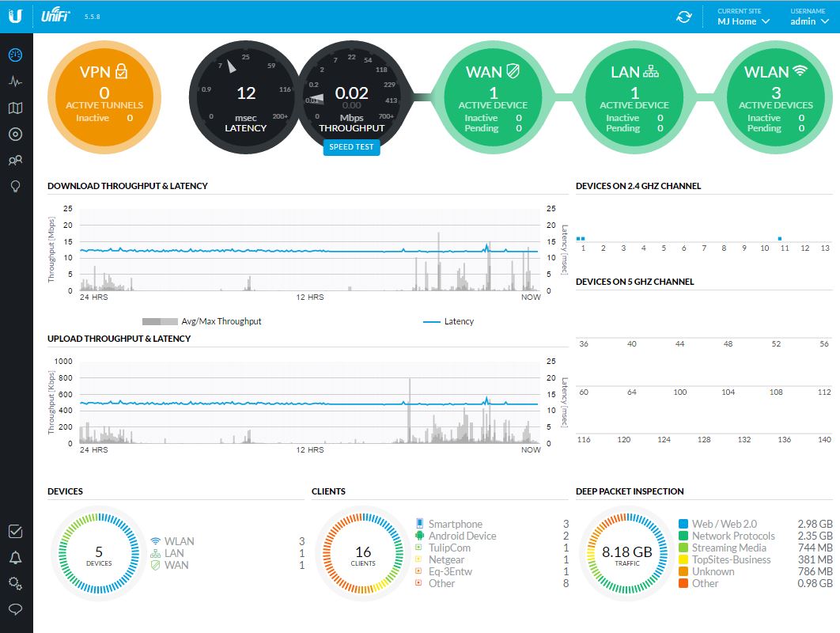Open the Insights lightbulb icon in sidebar

[x=16, y=187]
